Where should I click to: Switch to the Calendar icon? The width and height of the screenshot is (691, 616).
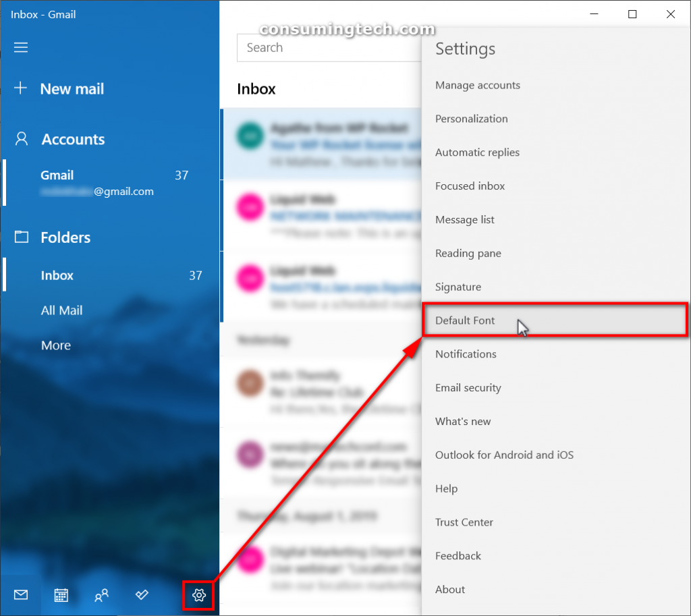(x=61, y=596)
